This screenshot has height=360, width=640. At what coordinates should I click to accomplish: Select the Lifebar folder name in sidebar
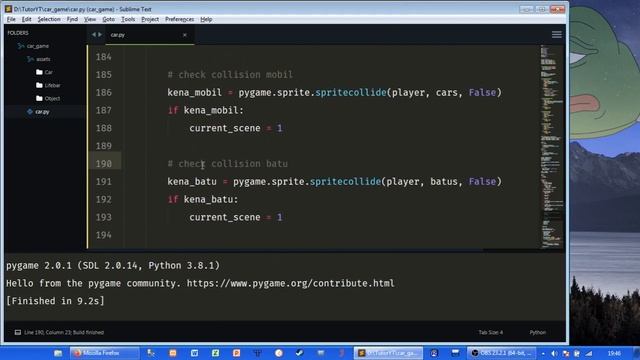[52, 85]
